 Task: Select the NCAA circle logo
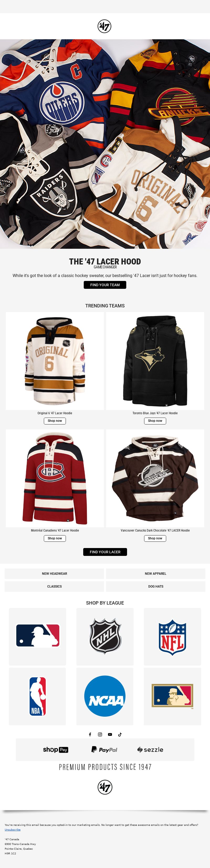coord(105,696)
